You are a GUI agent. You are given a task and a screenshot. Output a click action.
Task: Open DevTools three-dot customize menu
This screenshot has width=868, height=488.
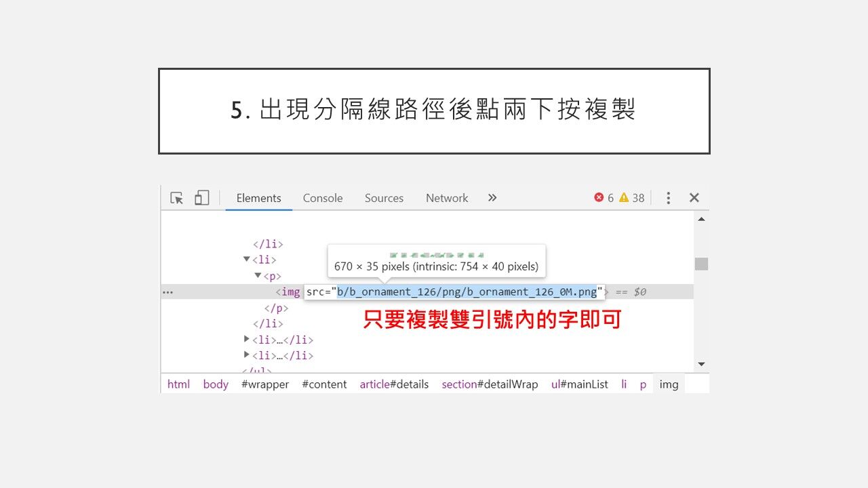(x=668, y=198)
